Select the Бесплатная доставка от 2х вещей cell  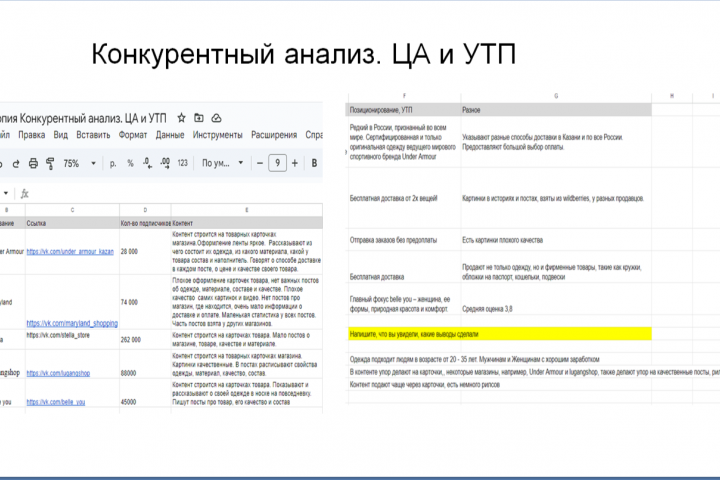tap(404, 198)
